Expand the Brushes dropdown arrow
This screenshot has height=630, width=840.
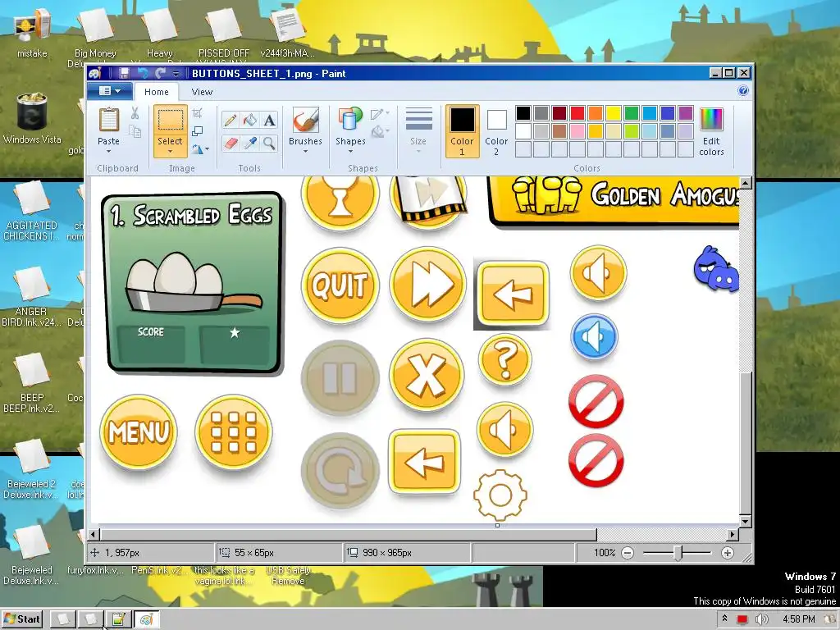point(305,152)
